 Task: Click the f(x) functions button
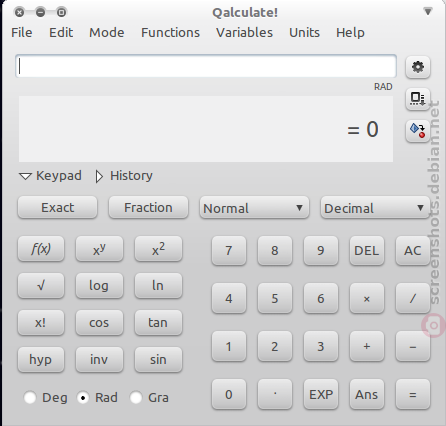coord(41,249)
